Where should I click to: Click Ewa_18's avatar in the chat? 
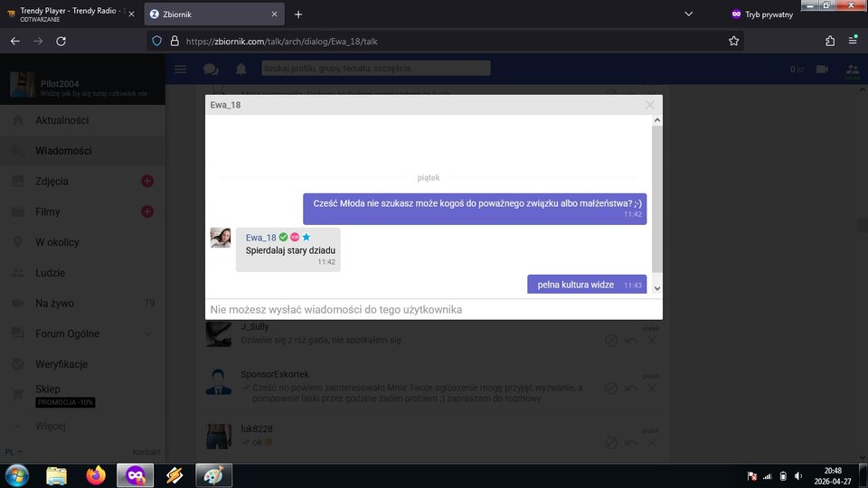pyautogui.click(x=220, y=238)
